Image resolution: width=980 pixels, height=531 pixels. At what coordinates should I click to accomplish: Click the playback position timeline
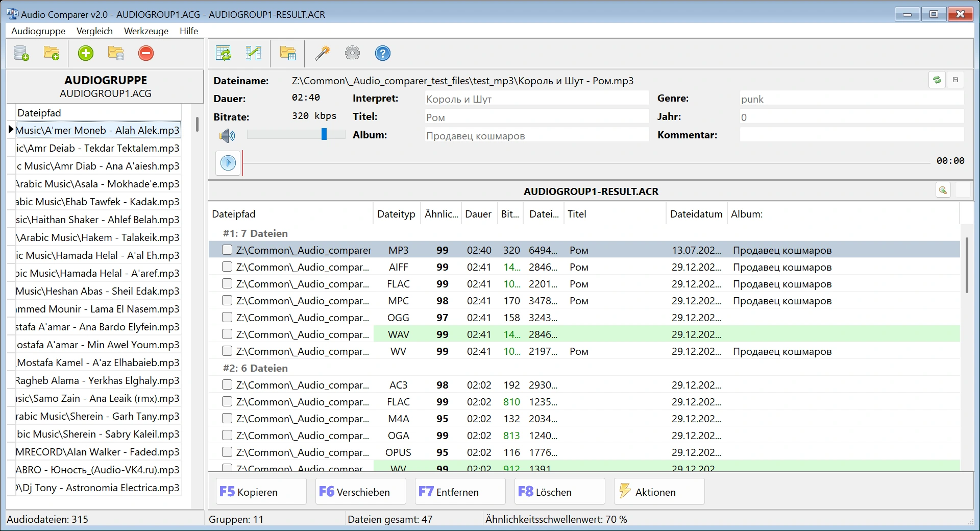coord(586,163)
